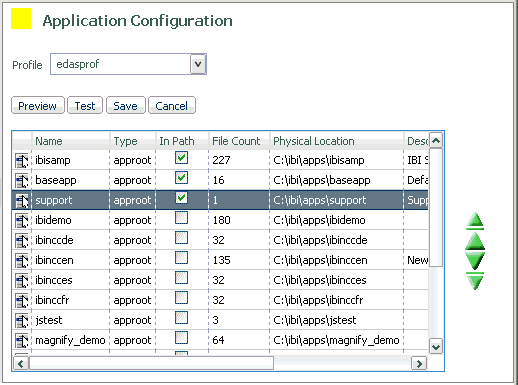The image size is (518, 385).
Task: Click the move-to-top green arrow
Action: coord(475,221)
